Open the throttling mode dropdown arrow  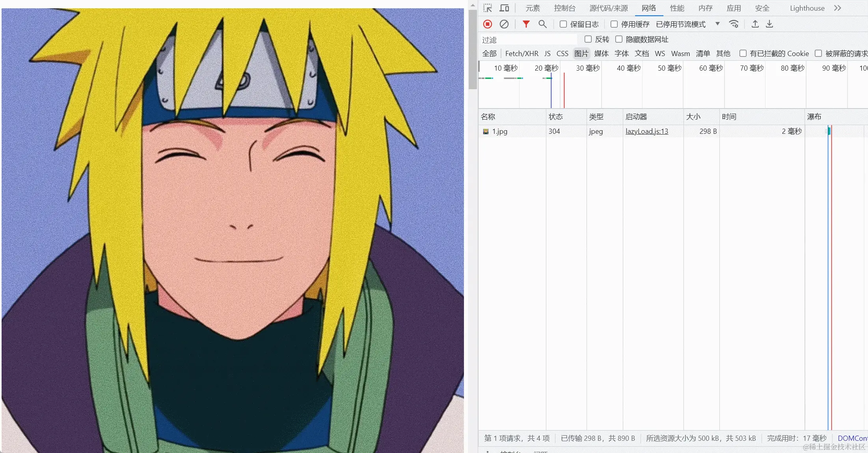[x=717, y=24]
